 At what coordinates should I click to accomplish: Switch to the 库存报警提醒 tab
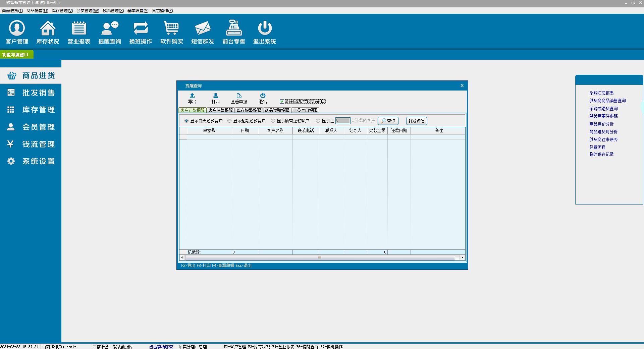pos(249,110)
